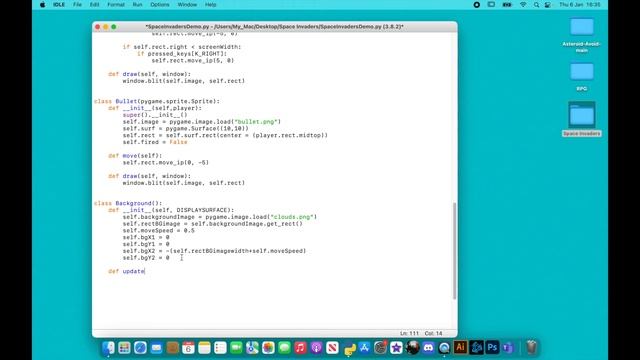Viewport: 640px width, 360px height.
Task: Open the Options menu
Action: (x=160, y=5)
